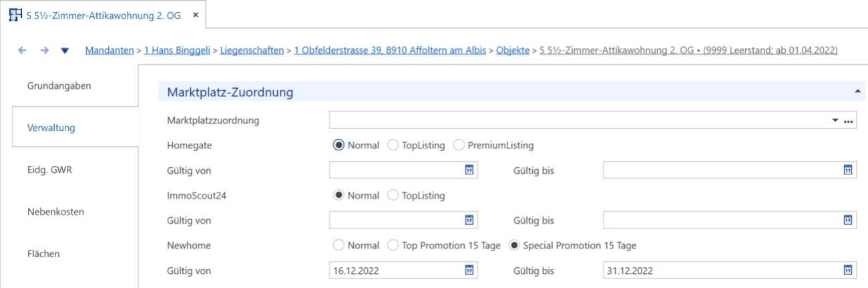
Task: Open the Obfelderstrasse 39 breadcrumb link
Action: (x=390, y=50)
